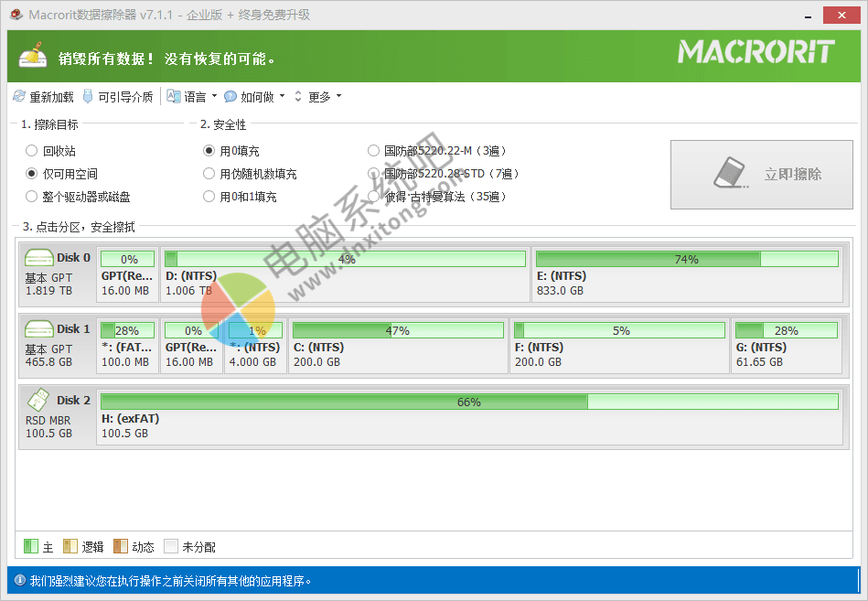868x601 pixels.
Task: Expand the 如何做 how-to dropdown
Action: coord(256,96)
